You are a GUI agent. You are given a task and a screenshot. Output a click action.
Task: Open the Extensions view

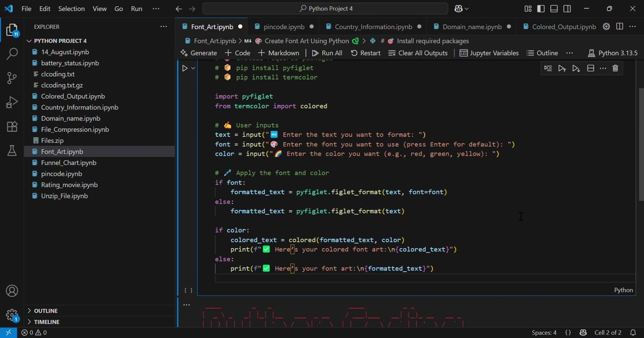pyautogui.click(x=12, y=126)
